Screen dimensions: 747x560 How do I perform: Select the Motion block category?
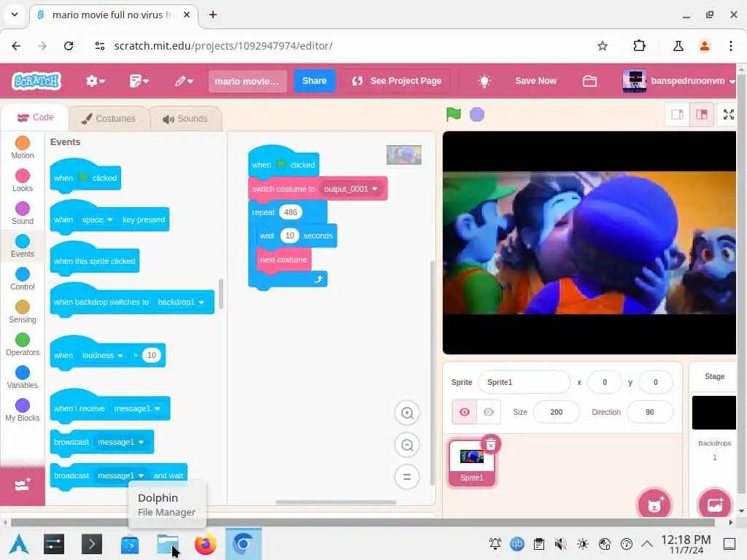coord(23,147)
